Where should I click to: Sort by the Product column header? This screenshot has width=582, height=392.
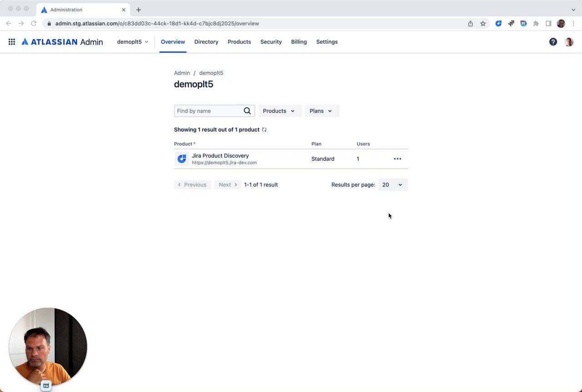point(185,144)
